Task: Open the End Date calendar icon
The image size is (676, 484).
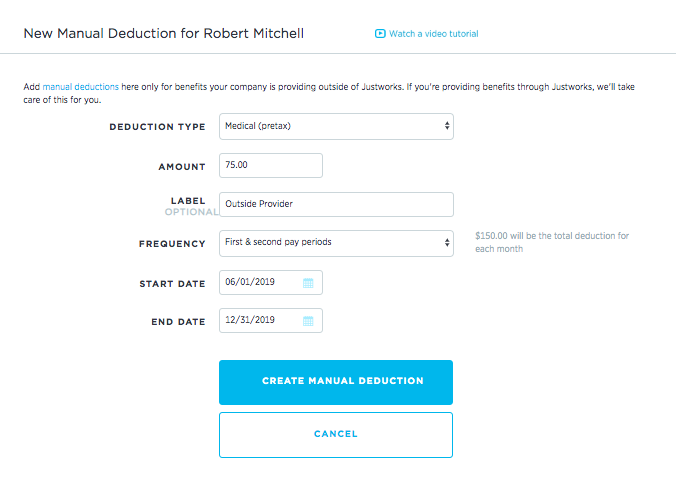Action: point(308,321)
